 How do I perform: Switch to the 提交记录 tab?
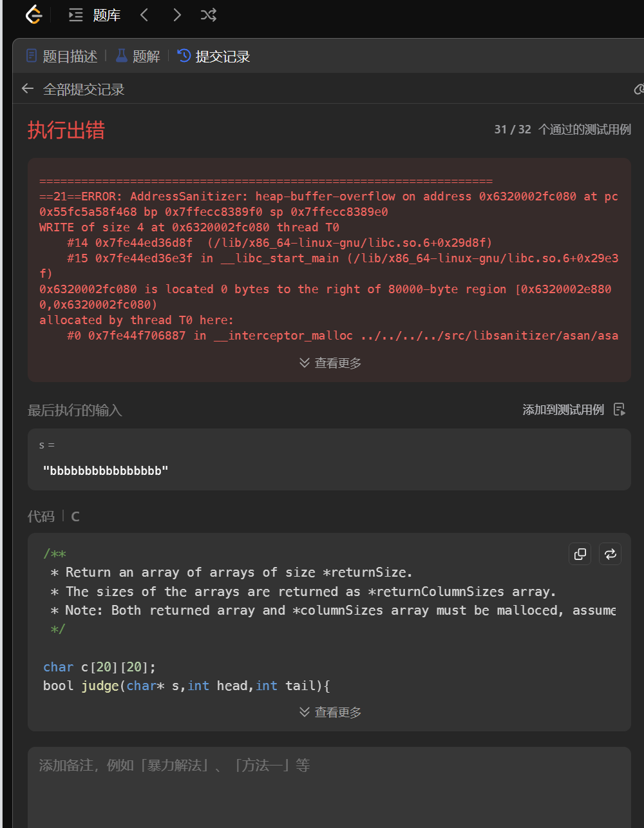(x=214, y=56)
